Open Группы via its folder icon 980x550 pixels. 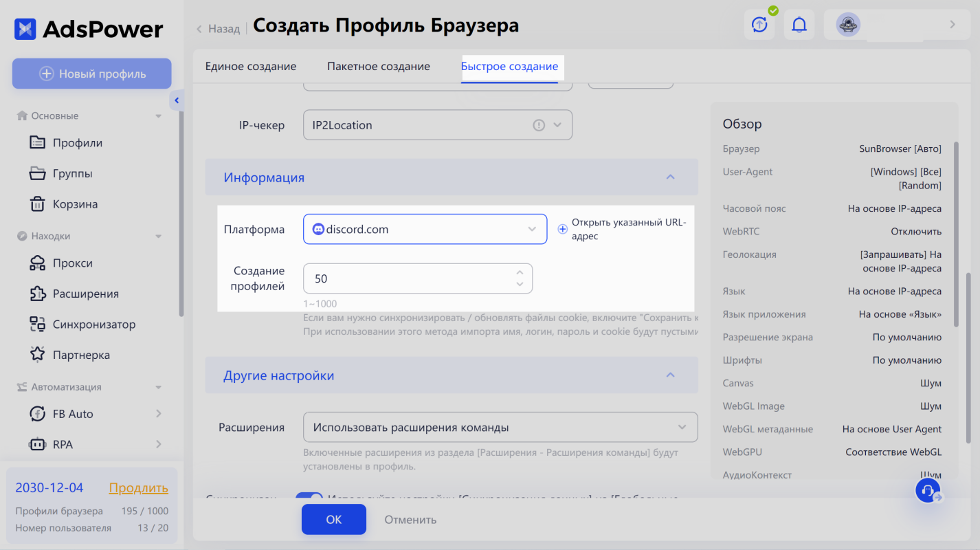pyautogui.click(x=37, y=173)
